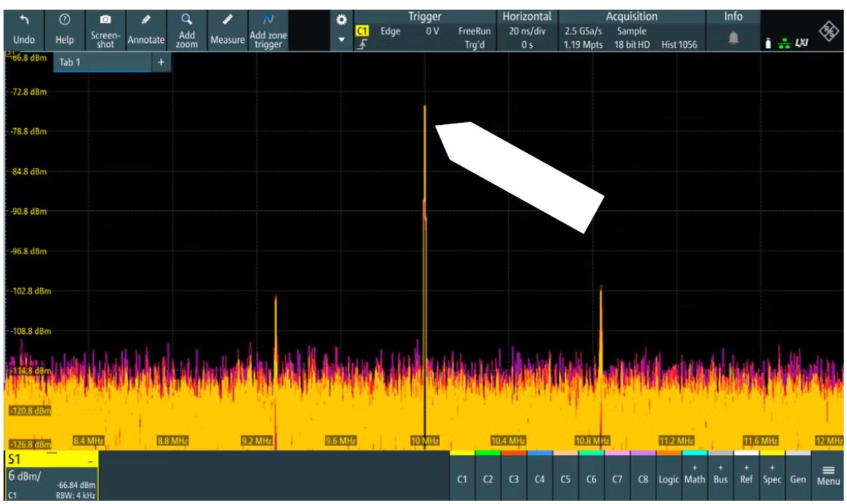Viewport: 847px width, 504px height.
Task: Open the Help icon
Action: 64,21
